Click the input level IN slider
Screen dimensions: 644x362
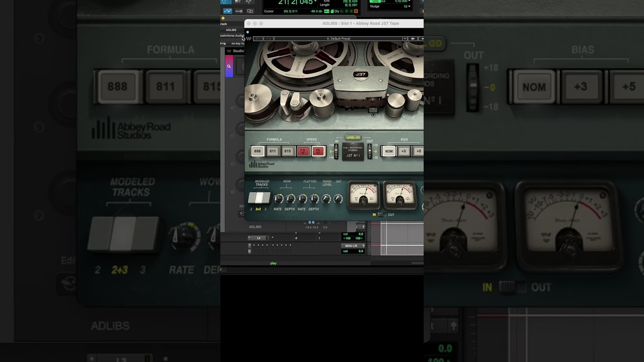coord(337,151)
